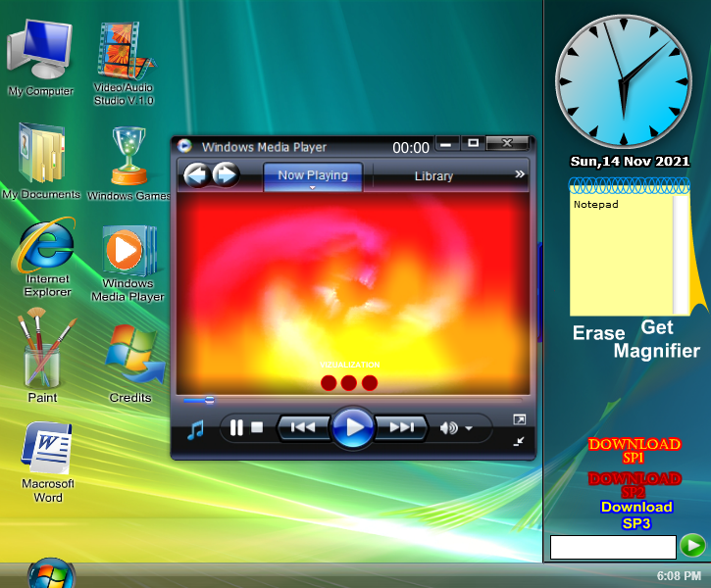
Task: Click the back arrow in Media Player
Action: coord(197,174)
